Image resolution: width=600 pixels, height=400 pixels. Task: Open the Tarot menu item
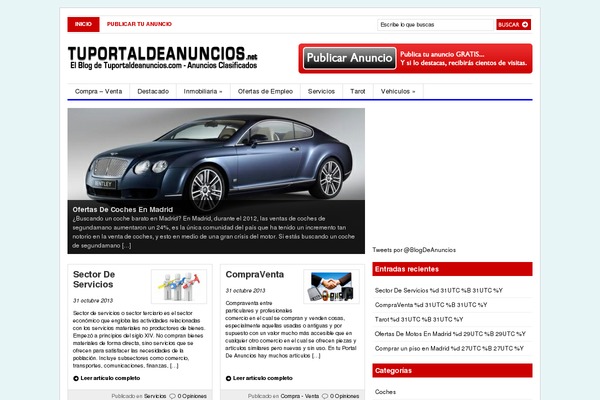click(357, 91)
